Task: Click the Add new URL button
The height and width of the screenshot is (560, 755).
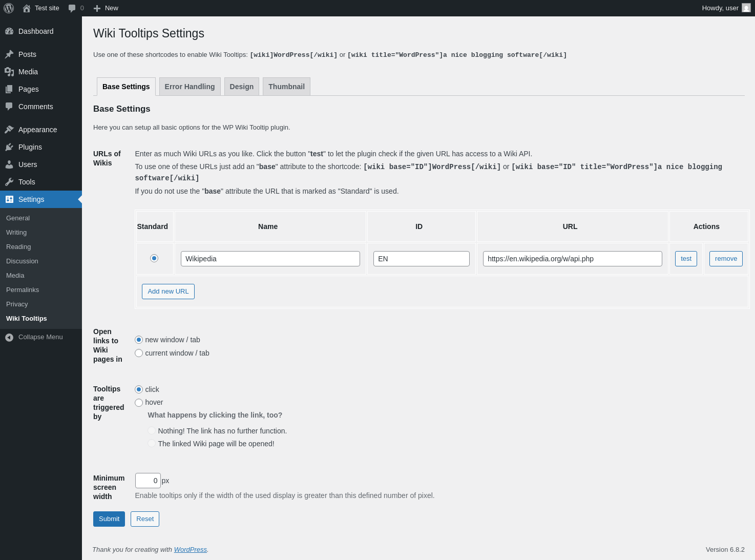Action: [168, 292]
